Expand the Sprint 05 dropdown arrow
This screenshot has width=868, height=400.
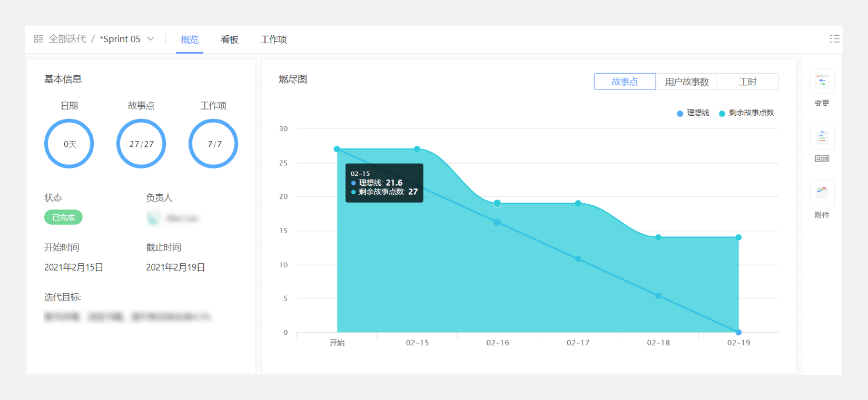151,39
